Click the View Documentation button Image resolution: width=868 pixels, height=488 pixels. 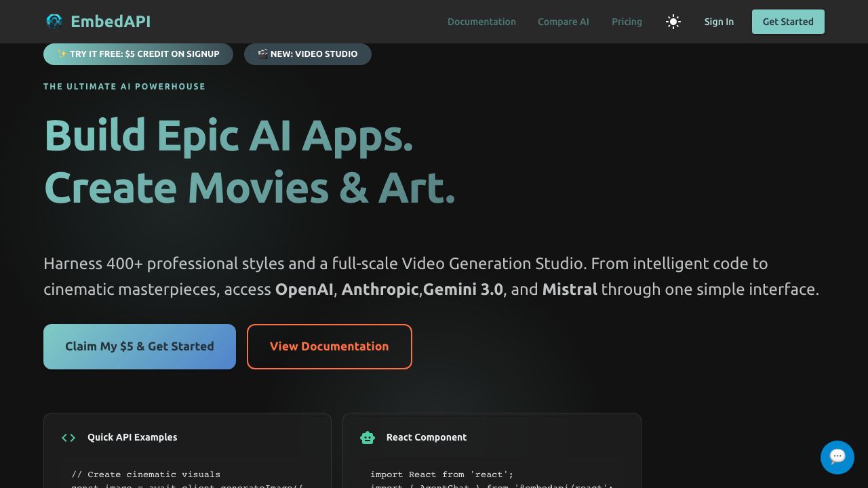(330, 346)
